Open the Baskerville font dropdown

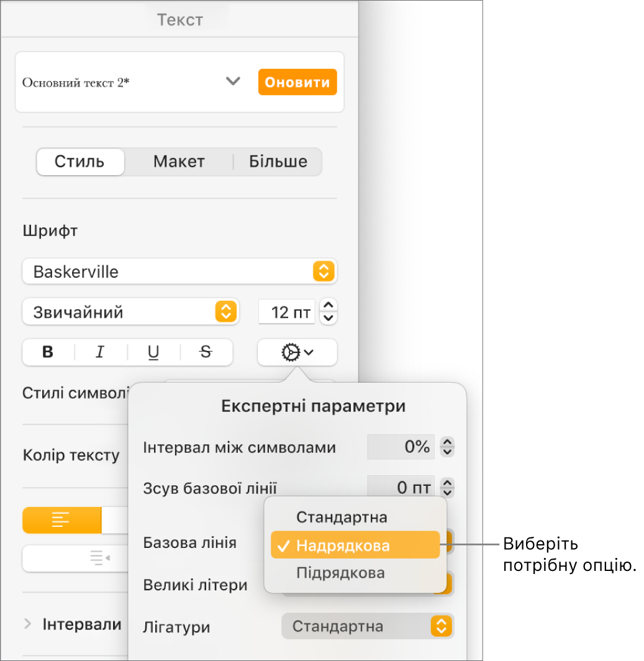point(179,271)
